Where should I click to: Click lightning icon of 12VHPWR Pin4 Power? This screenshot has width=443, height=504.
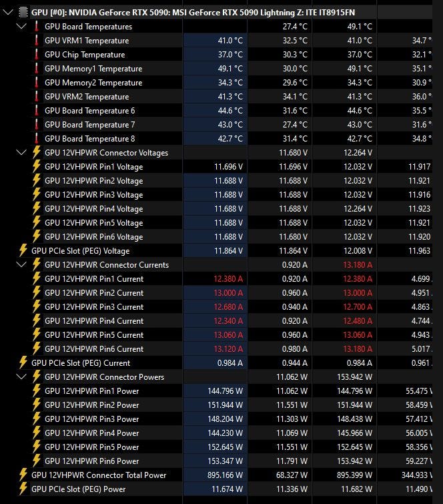tap(36, 433)
